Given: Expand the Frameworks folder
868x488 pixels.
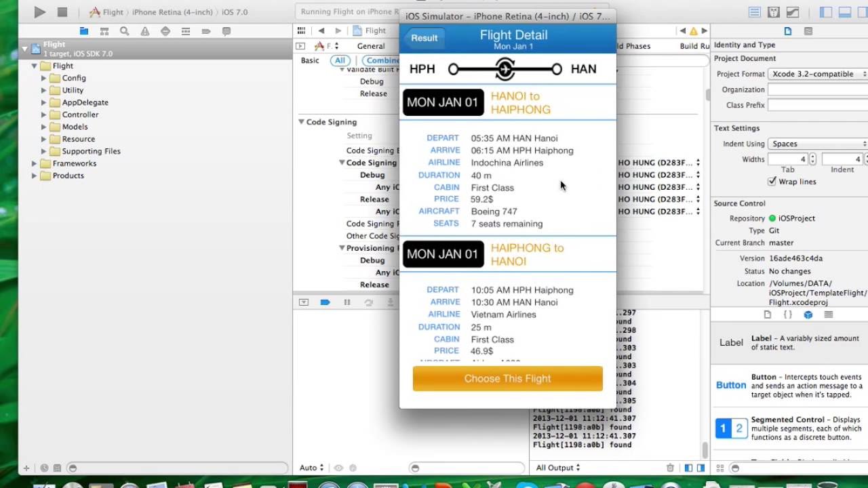Looking at the screenshot, I should pyautogui.click(x=34, y=163).
